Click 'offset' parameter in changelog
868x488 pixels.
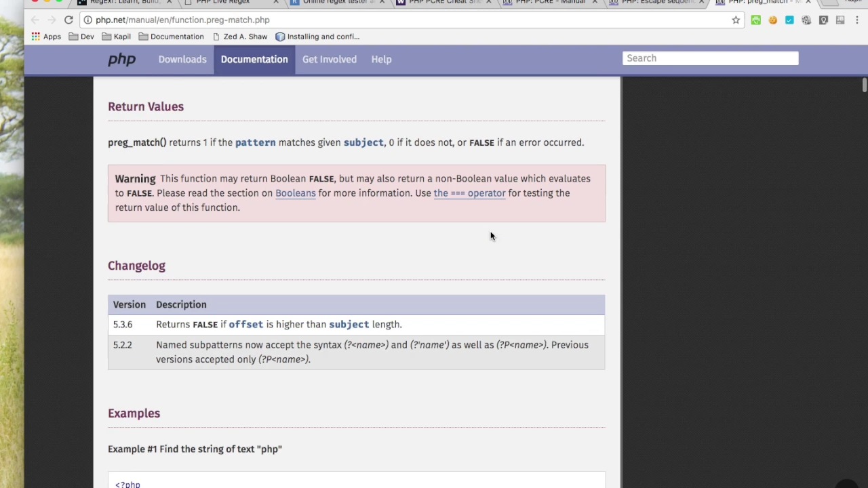click(245, 325)
